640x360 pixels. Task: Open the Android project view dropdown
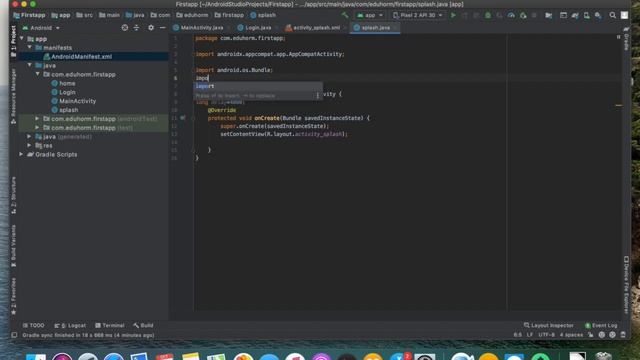pyautogui.click(x=41, y=28)
